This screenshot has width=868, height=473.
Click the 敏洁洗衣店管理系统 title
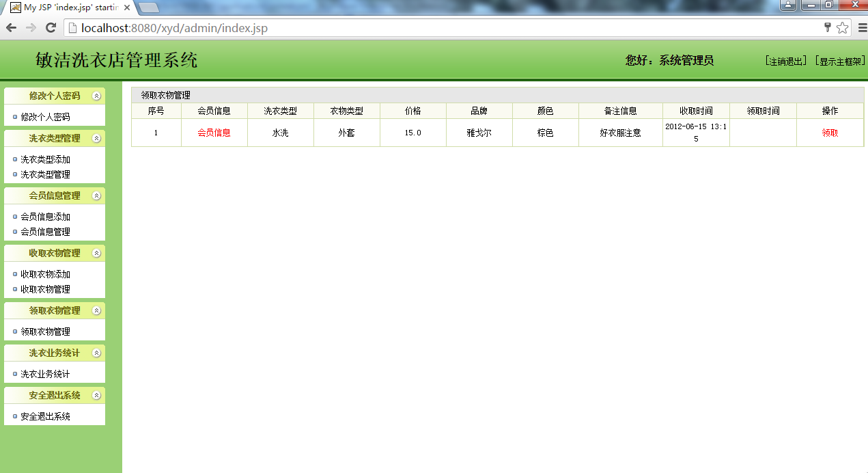117,60
